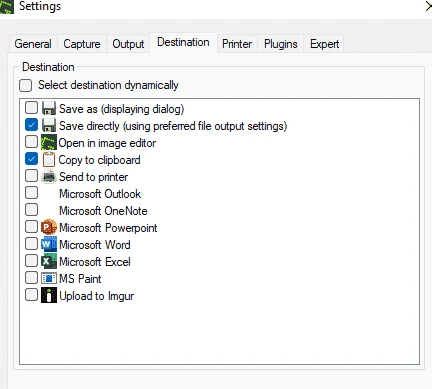Click the 'Save directly (using preferred file output settings)' text

173,126
